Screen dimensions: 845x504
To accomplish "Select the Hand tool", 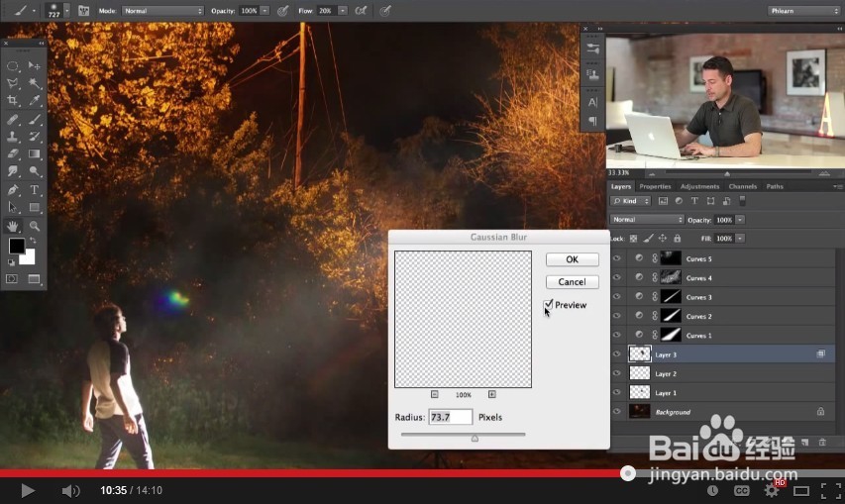I will [x=13, y=226].
